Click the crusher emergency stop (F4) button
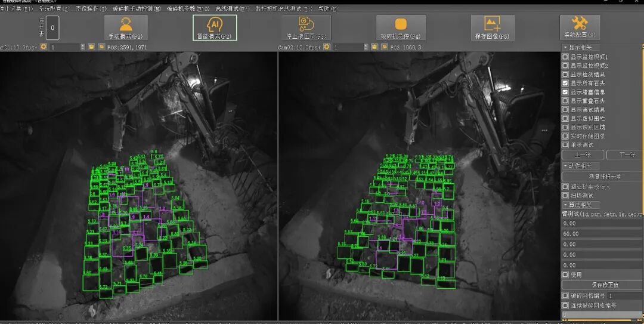This screenshot has width=644, height=324. (x=401, y=27)
